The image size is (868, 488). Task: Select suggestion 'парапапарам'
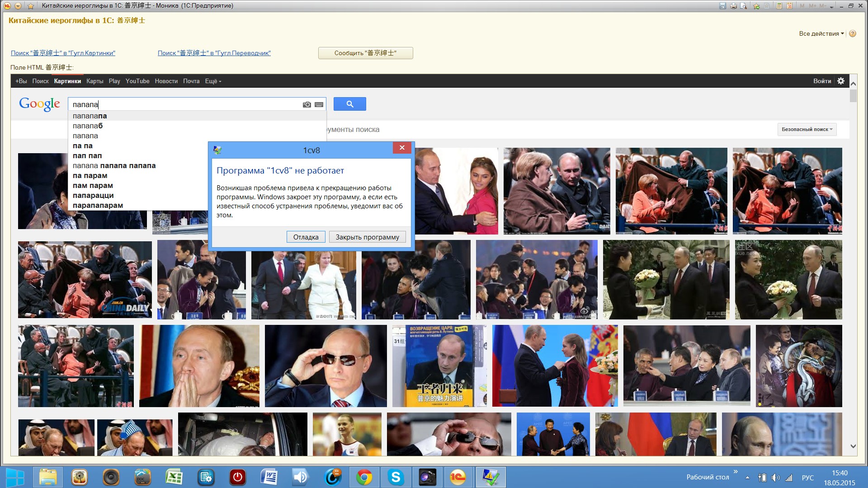pos(138,206)
